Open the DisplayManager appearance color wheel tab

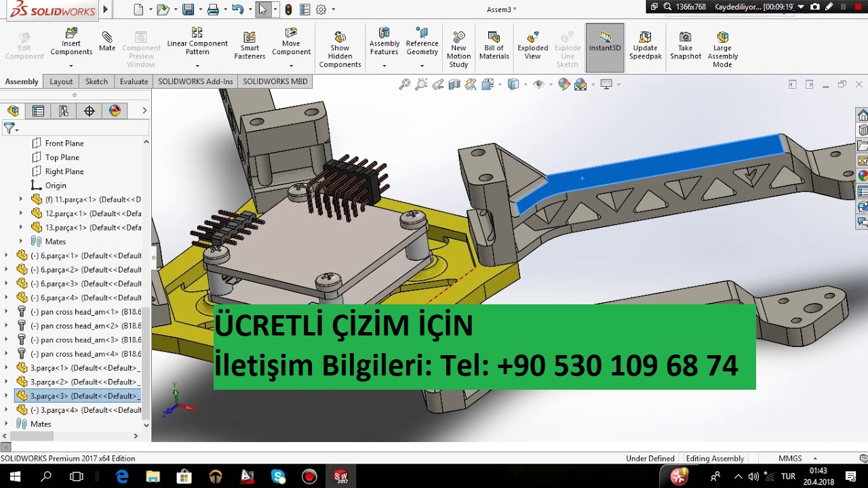[x=115, y=111]
